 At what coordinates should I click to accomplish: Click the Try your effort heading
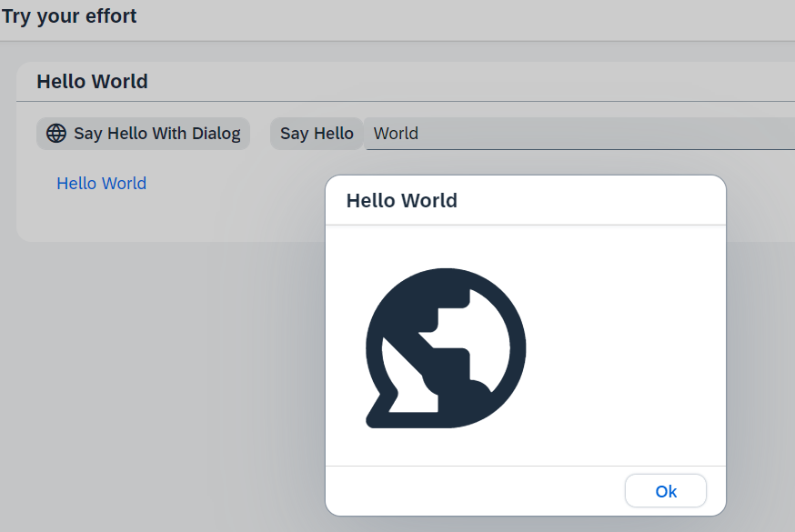coord(69,16)
